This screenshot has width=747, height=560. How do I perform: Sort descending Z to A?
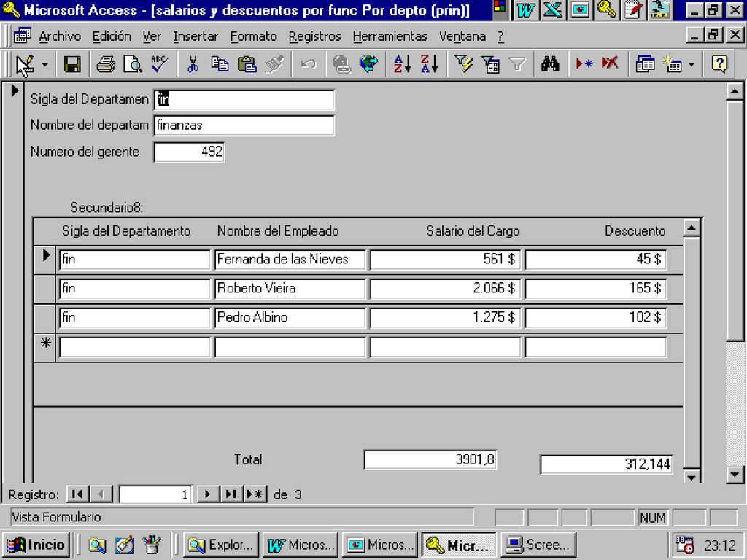[x=429, y=64]
